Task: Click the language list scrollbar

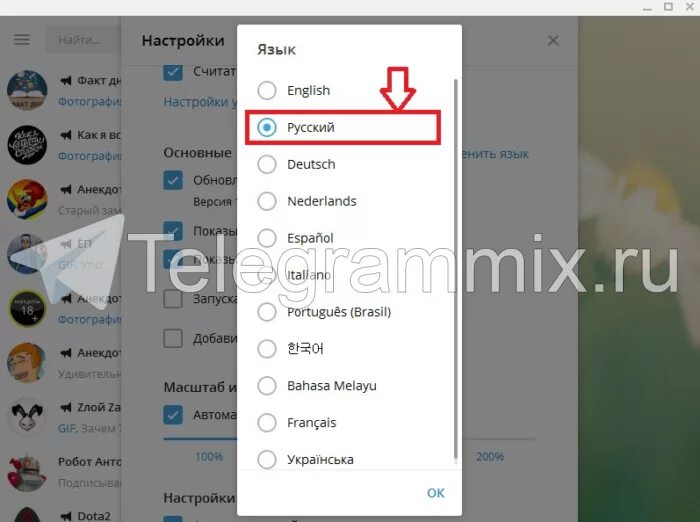Action: coord(455,269)
